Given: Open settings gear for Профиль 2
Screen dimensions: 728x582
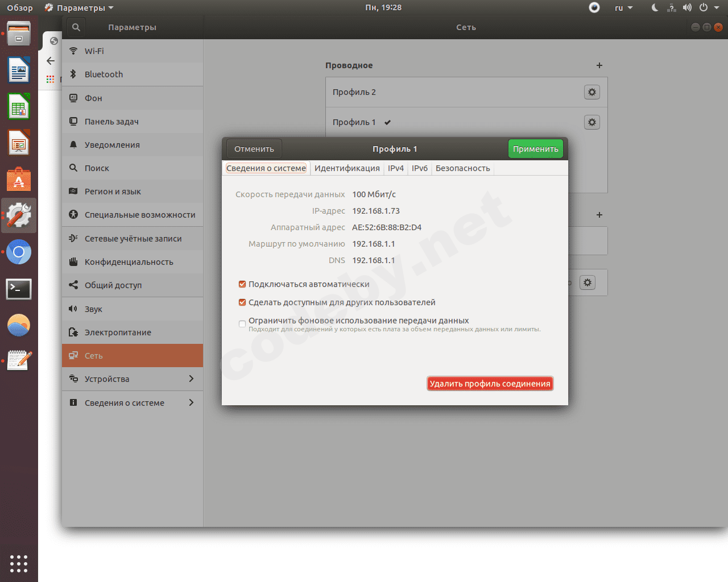Looking at the screenshot, I should (592, 92).
